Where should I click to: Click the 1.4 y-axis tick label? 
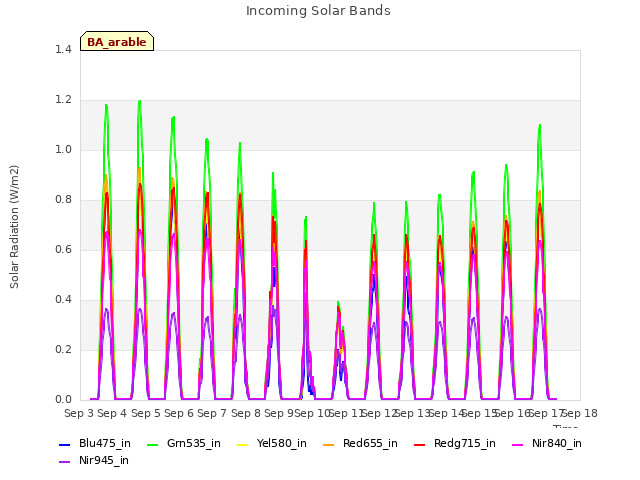pyautogui.click(x=63, y=49)
